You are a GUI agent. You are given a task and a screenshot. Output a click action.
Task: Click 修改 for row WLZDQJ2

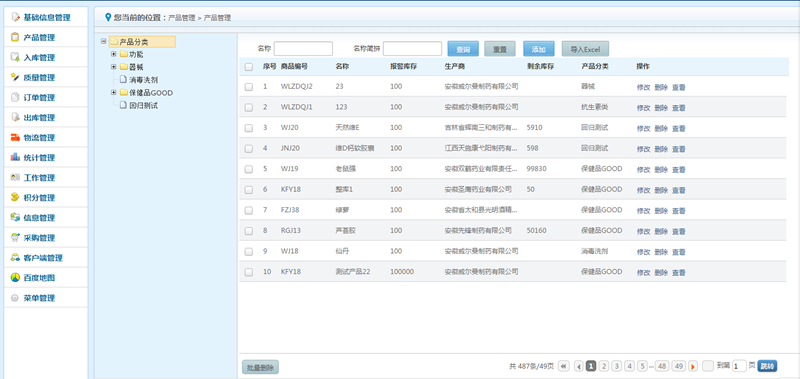[x=643, y=87]
